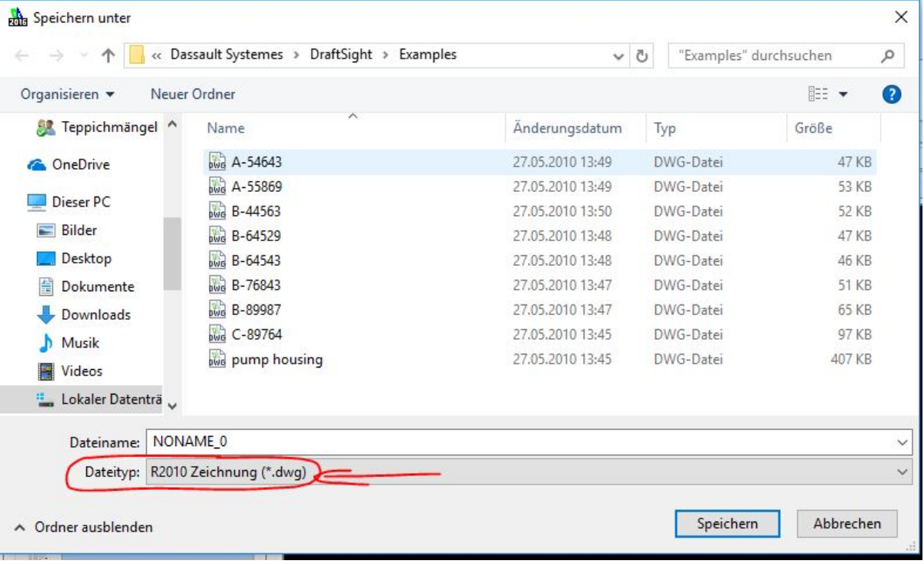Click the DWG icon beside B-64529
The height and width of the screenshot is (564, 924).
[x=216, y=236]
